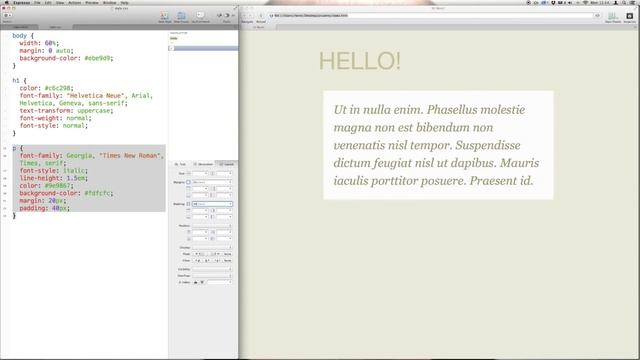Set Clear to none

click(x=228, y=260)
